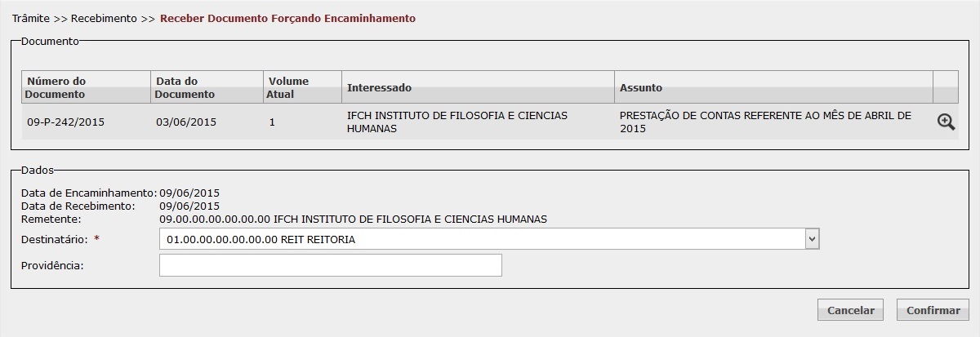Select the Destinatário combo box showing REIT REITORIA
Image resolution: width=980 pixels, height=337 pixels.
tap(489, 239)
